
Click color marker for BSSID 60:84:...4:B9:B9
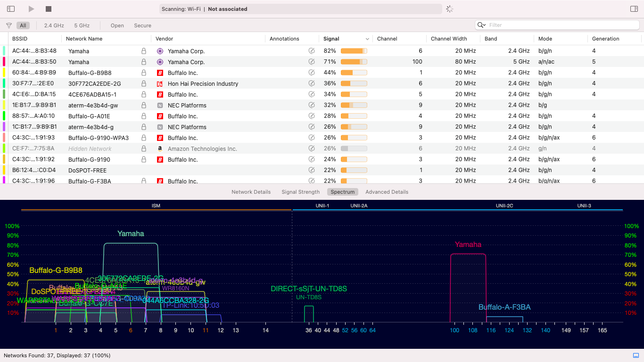pos(4,73)
